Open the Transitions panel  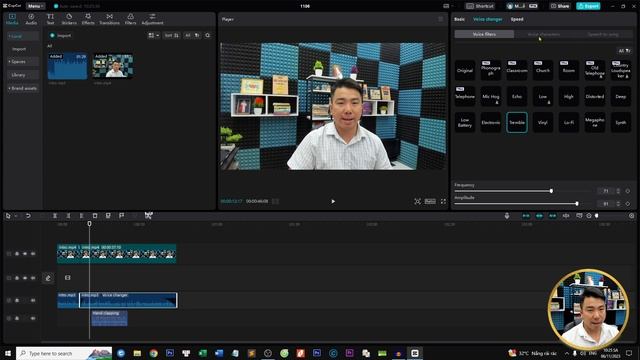(x=109, y=19)
